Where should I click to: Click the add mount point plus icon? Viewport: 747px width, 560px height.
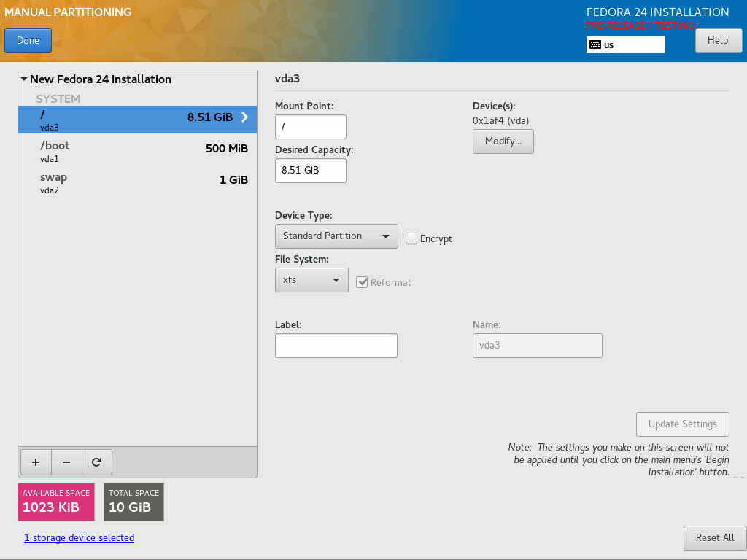coord(36,462)
